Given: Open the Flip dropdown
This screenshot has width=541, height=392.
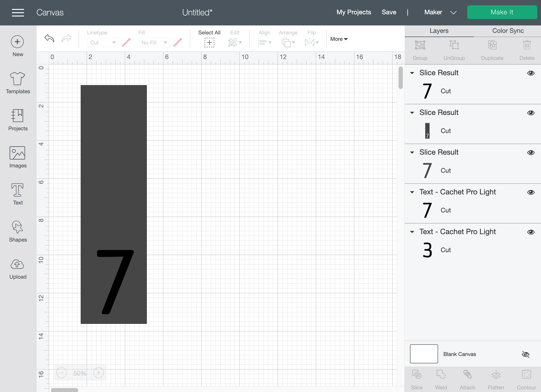Looking at the screenshot, I should tap(312, 42).
